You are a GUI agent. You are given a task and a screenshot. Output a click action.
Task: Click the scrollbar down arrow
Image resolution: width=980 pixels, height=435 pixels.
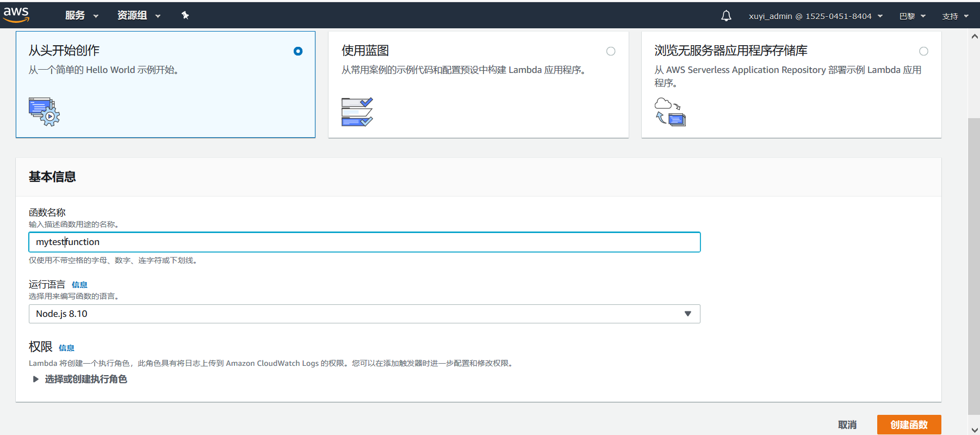pos(974,430)
